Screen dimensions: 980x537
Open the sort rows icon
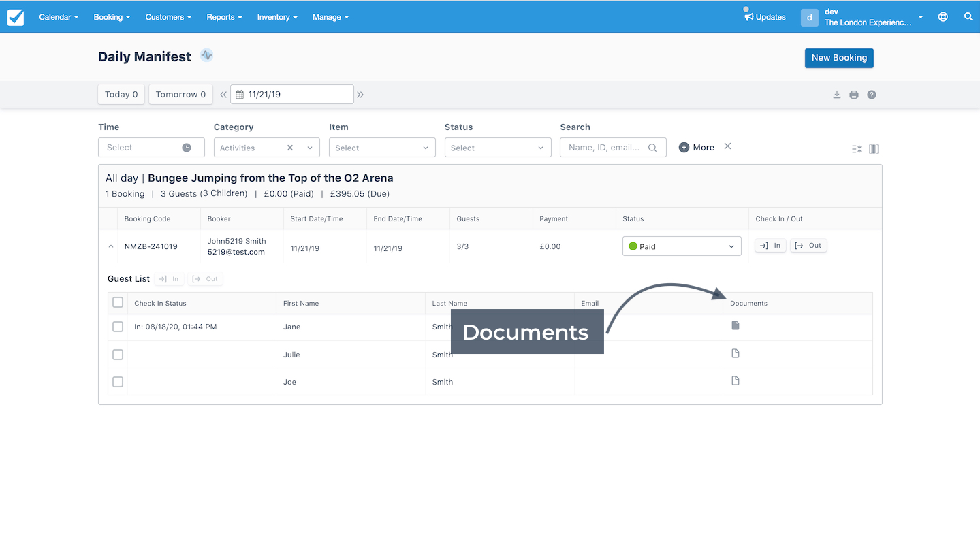[857, 149]
